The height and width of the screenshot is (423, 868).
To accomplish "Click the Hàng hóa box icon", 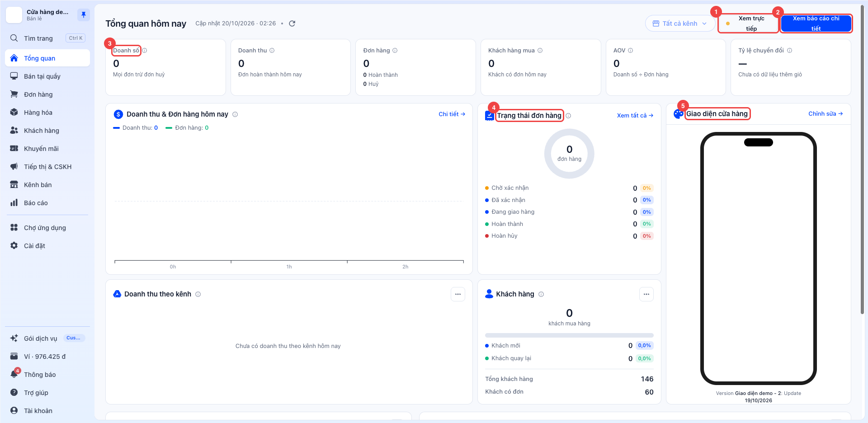I will pos(14,113).
